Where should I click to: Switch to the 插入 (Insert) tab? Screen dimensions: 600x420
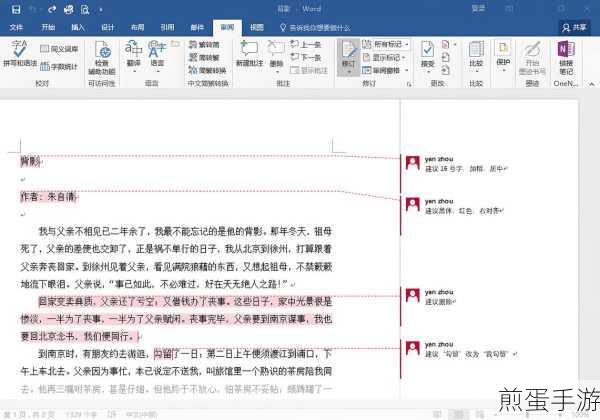78,28
